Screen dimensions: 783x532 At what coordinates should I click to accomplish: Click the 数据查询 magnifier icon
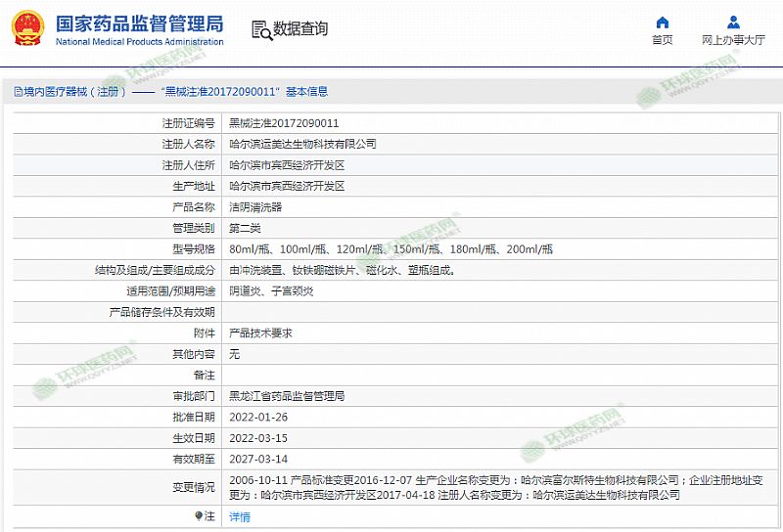[x=260, y=30]
